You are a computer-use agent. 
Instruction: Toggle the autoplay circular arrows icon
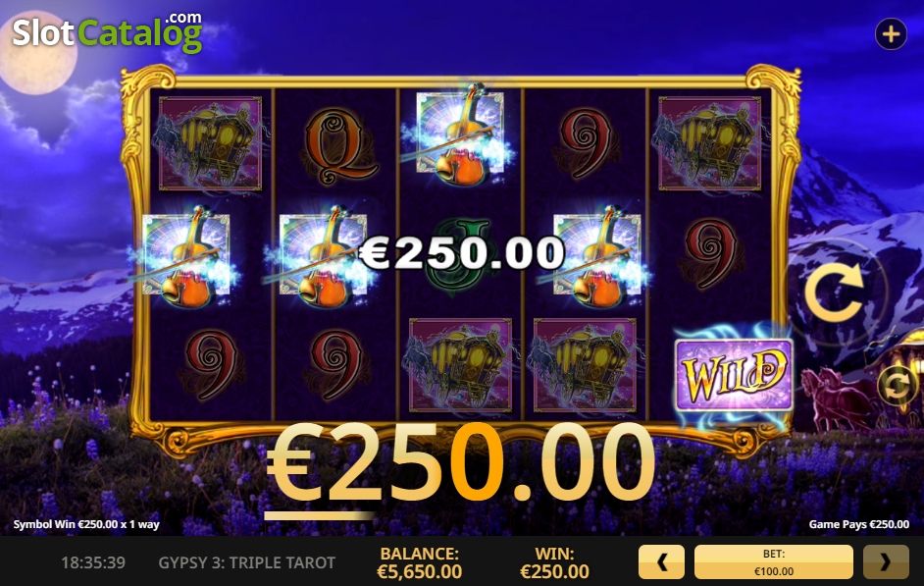tap(897, 386)
